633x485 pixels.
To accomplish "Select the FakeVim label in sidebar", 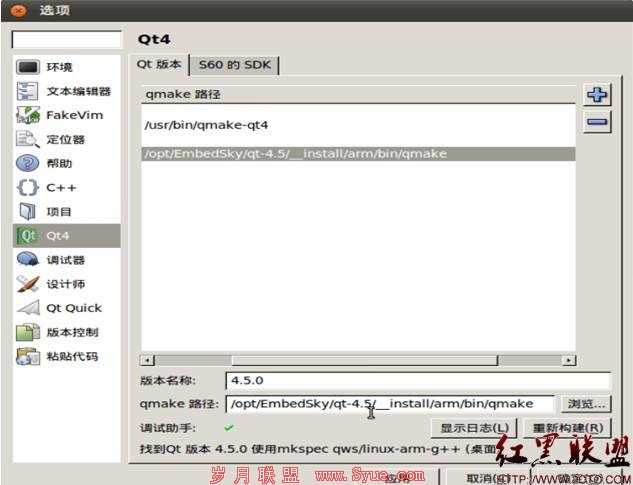I will [x=75, y=115].
